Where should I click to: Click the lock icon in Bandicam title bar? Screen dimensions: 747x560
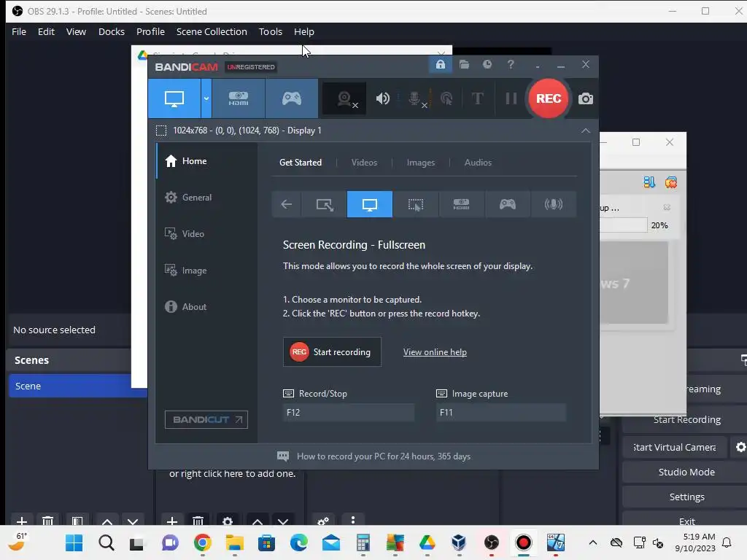pos(441,64)
